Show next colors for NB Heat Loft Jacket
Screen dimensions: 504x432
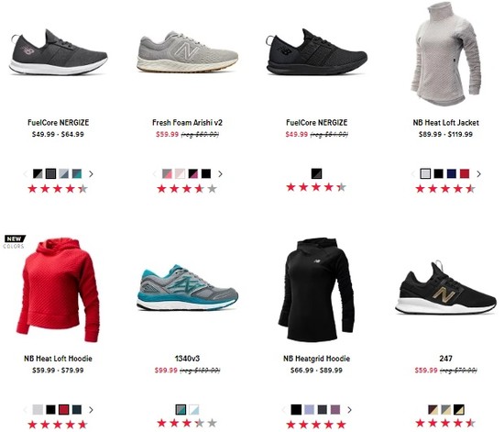478,174
